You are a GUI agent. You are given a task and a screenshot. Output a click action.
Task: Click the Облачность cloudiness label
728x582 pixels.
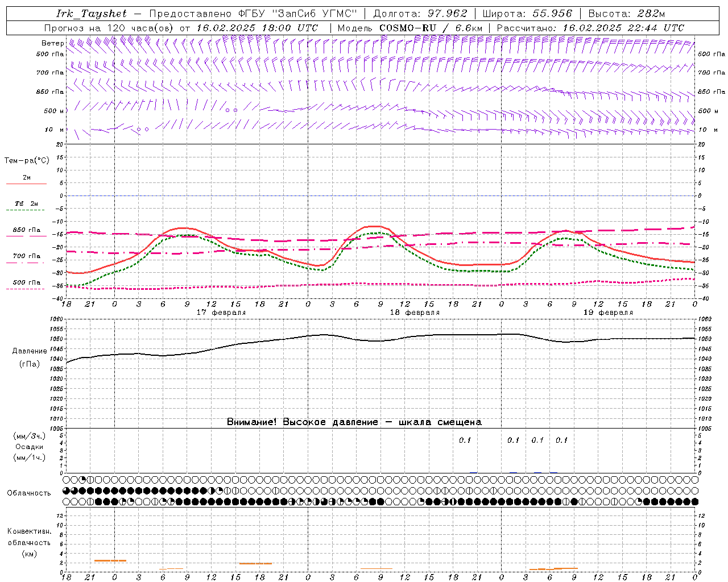(29, 493)
